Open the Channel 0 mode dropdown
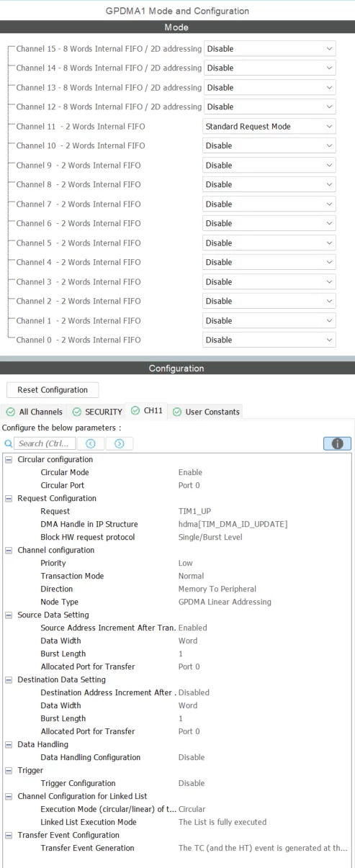 point(269,340)
